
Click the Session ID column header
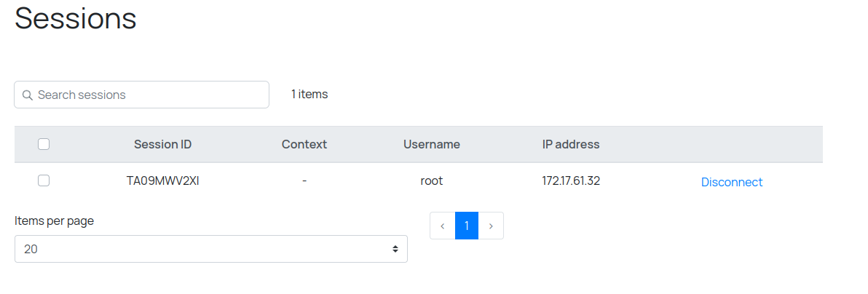[x=162, y=144]
